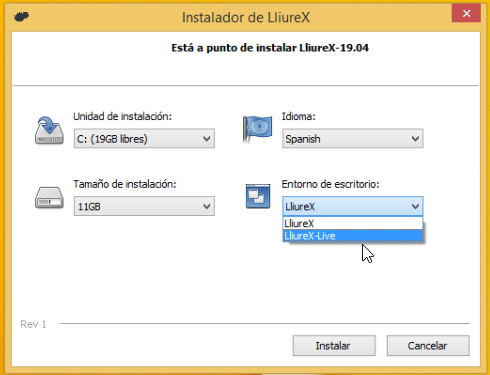Click the blue language flag icon

pyautogui.click(x=257, y=129)
